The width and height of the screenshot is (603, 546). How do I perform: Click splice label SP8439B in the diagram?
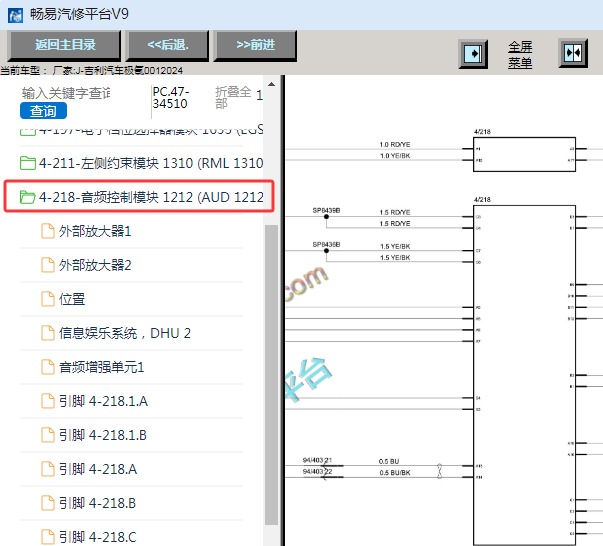326,210
